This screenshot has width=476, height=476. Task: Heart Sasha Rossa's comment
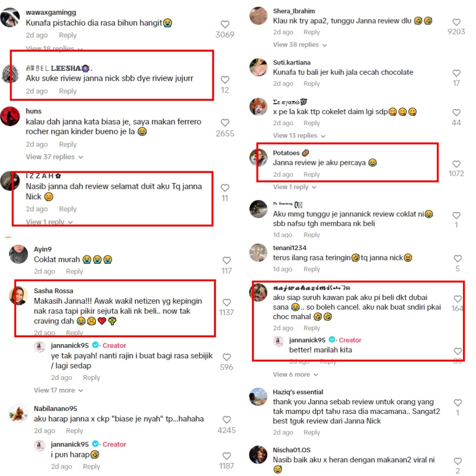point(226,302)
